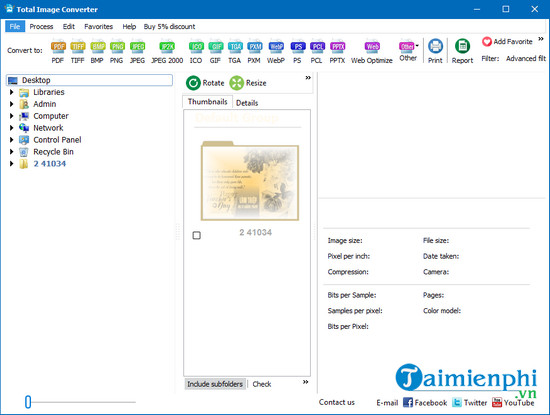
Task: Select the Admin tree item
Action: pos(45,104)
